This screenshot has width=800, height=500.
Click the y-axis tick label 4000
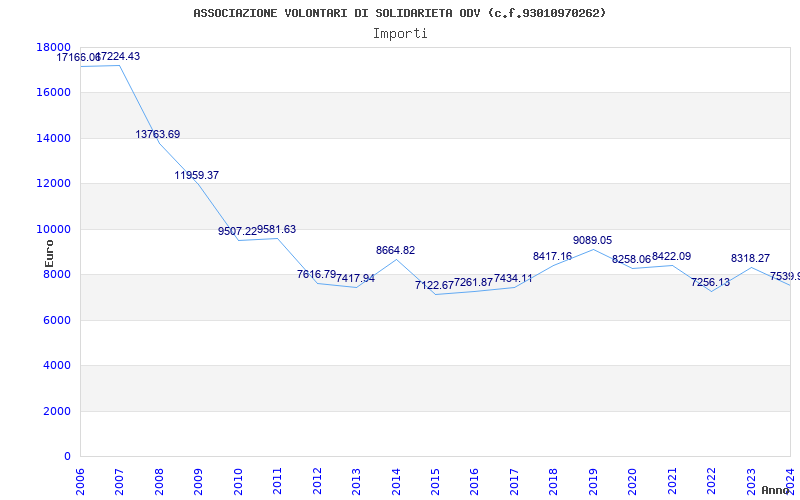click(x=57, y=366)
